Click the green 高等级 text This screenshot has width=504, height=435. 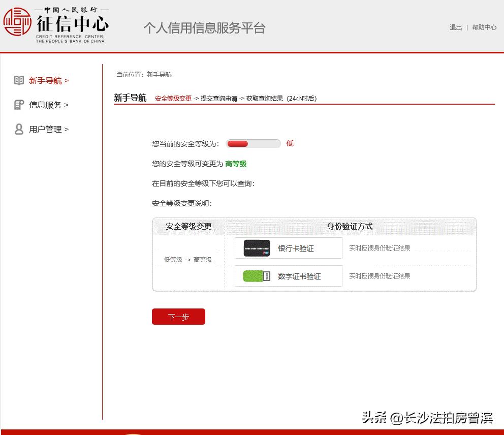236,164
